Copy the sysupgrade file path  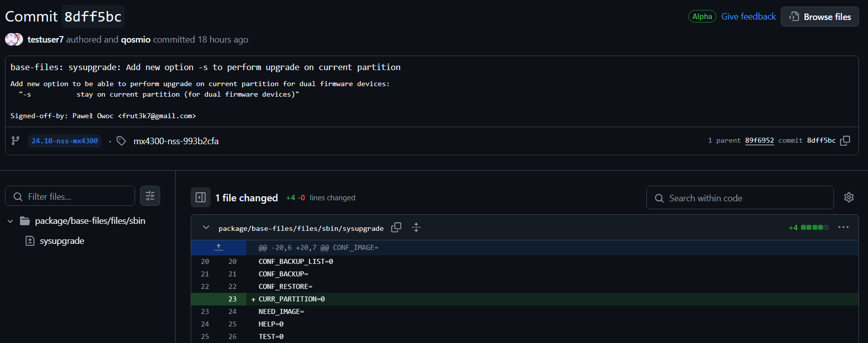(396, 227)
